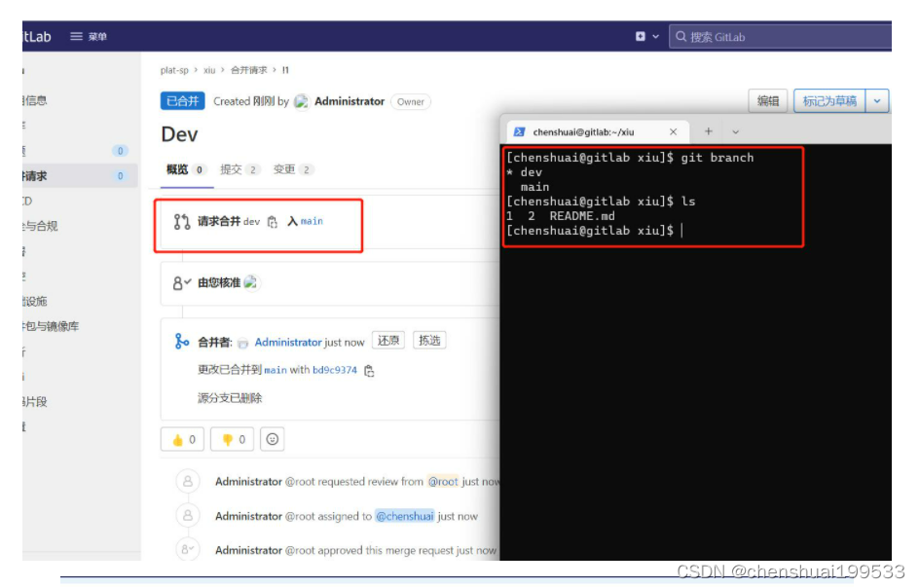Switch to the Changes tab
Viewport: 920px width, 588px height.
(293, 169)
